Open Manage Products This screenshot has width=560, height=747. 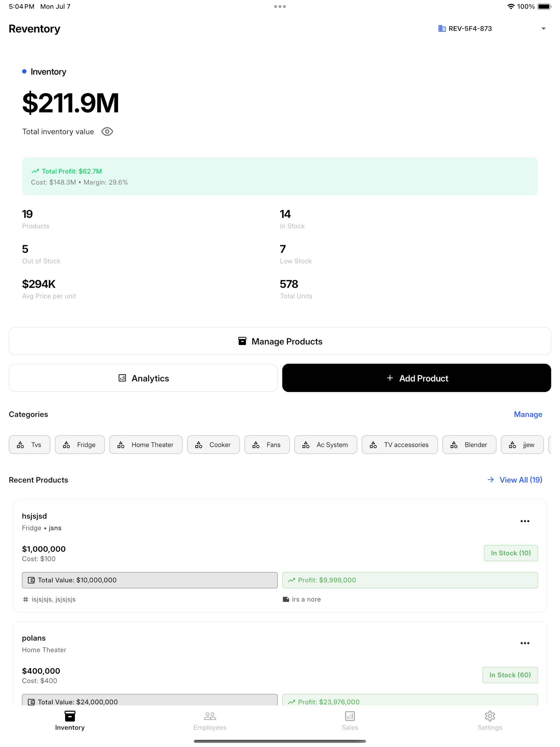tap(280, 341)
